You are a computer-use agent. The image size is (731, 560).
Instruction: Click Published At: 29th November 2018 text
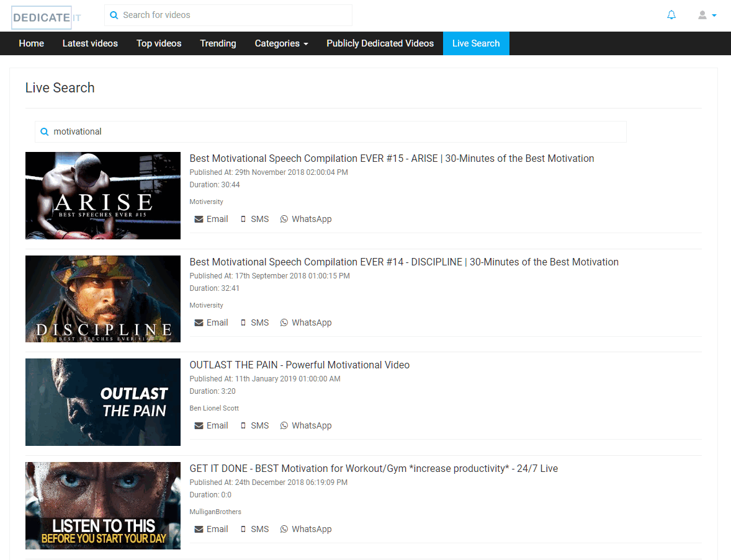click(269, 172)
